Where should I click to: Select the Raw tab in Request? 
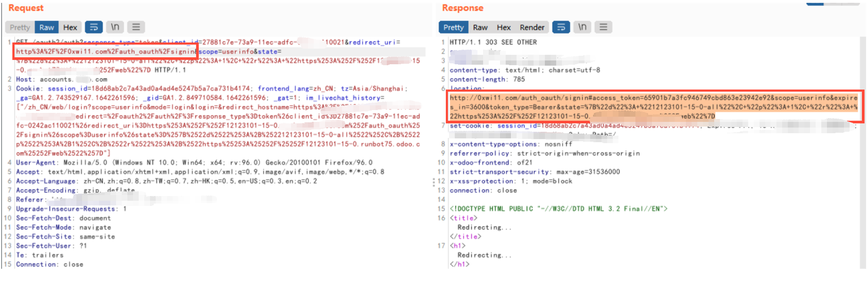tap(47, 27)
